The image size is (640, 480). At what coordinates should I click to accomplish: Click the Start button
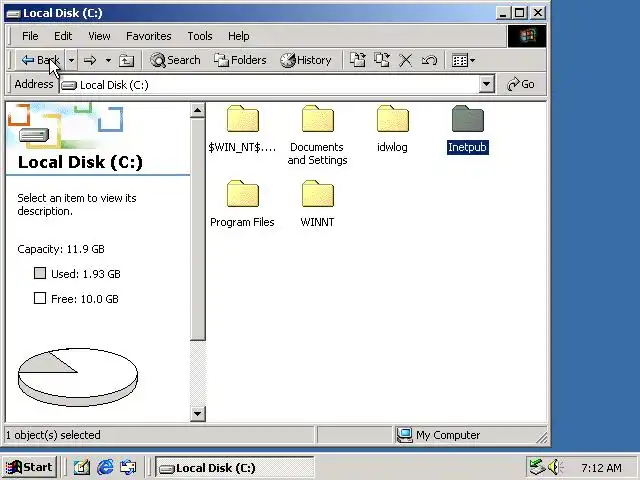coord(29,467)
